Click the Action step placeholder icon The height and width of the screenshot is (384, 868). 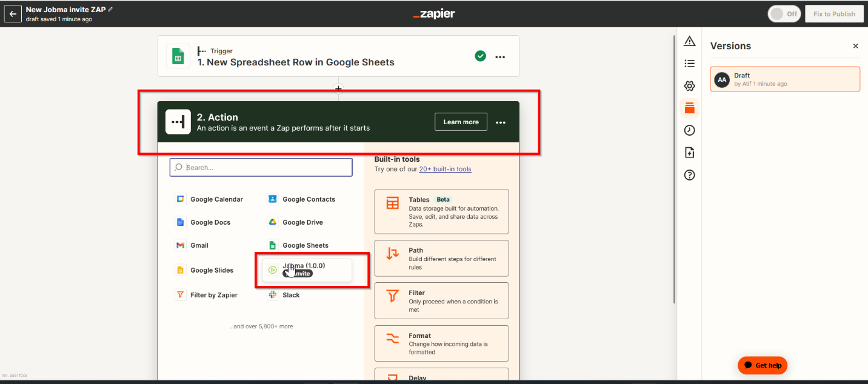pyautogui.click(x=178, y=122)
